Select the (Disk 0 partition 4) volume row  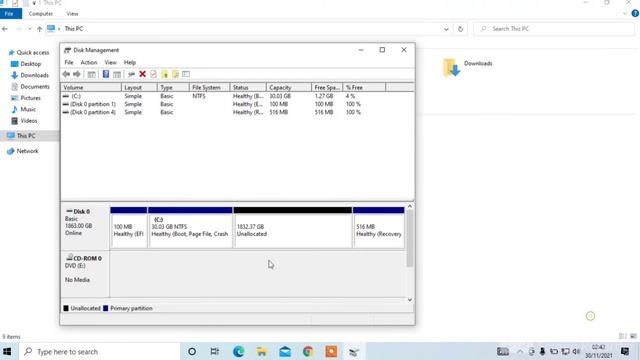click(212, 112)
